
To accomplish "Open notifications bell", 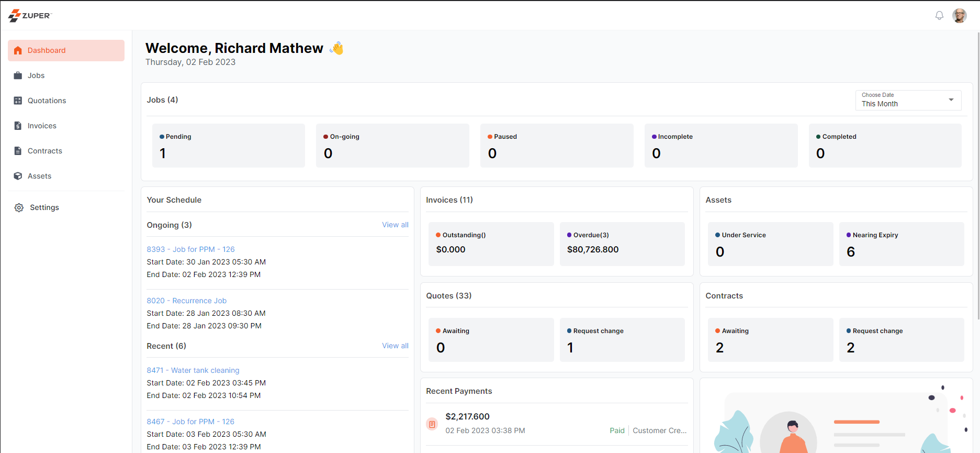I will click(x=939, y=16).
